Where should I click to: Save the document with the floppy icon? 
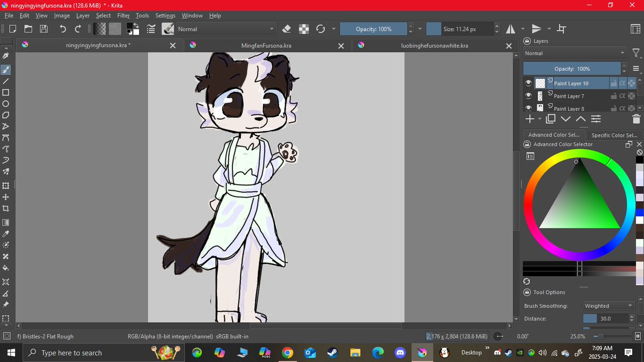click(x=44, y=29)
